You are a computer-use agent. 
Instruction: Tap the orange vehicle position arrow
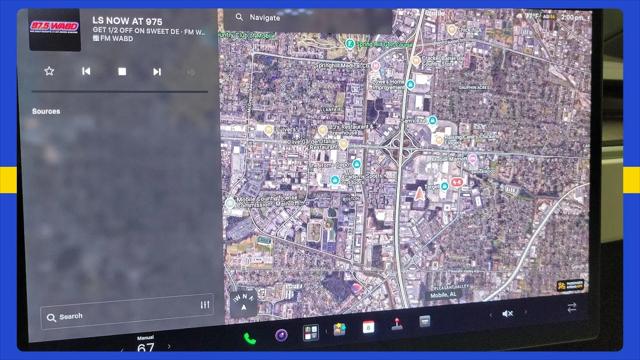[419, 193]
